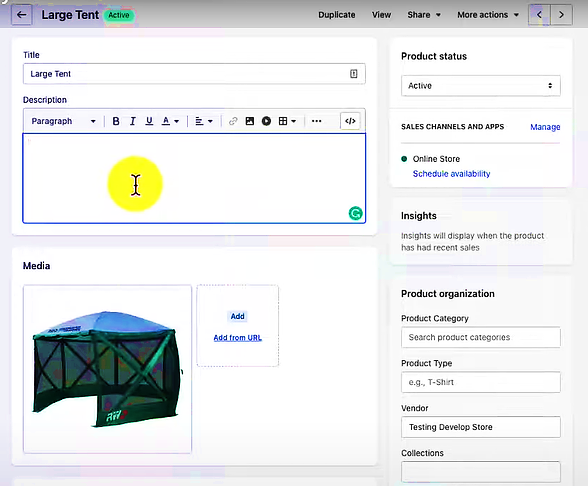Click the back arrow beside Large Tent
The width and height of the screenshot is (588, 486).
tap(21, 15)
